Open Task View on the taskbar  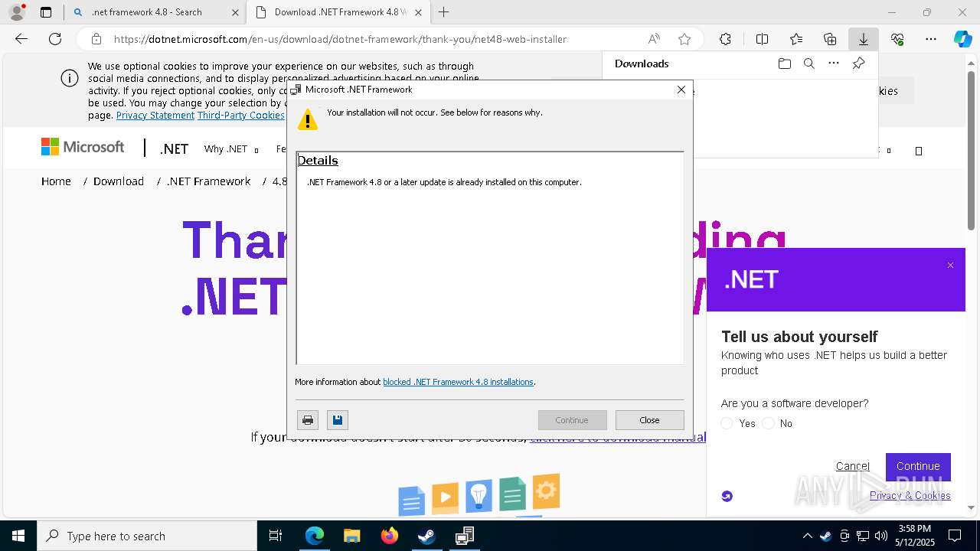coord(276,536)
